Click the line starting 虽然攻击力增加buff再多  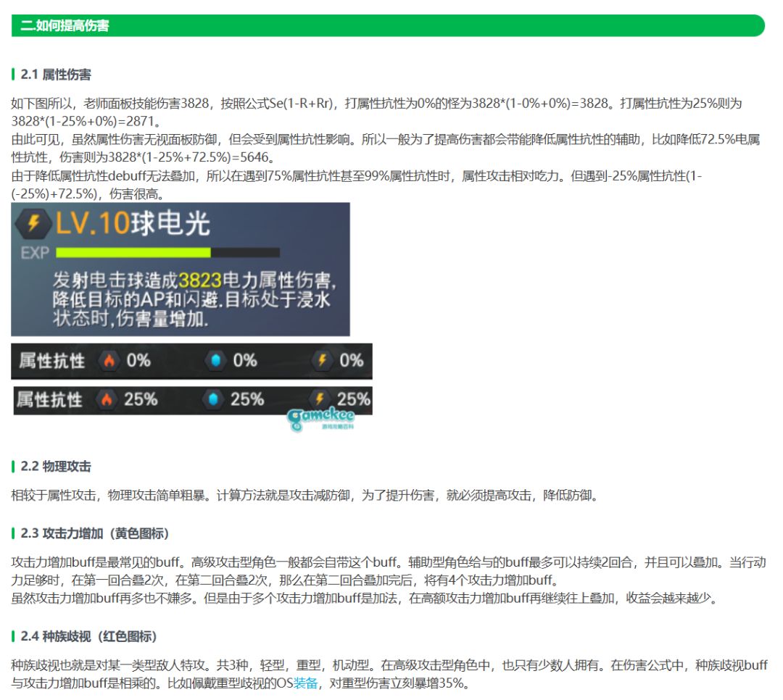click(365, 598)
